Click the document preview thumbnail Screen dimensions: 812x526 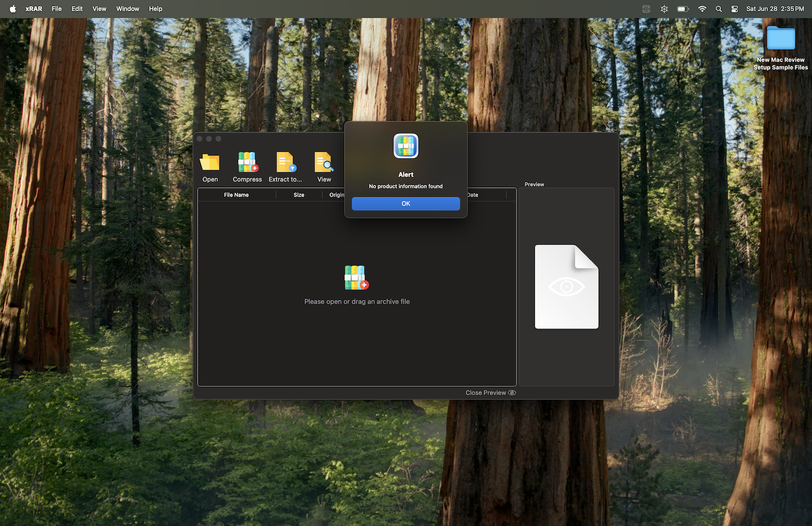[x=566, y=287]
